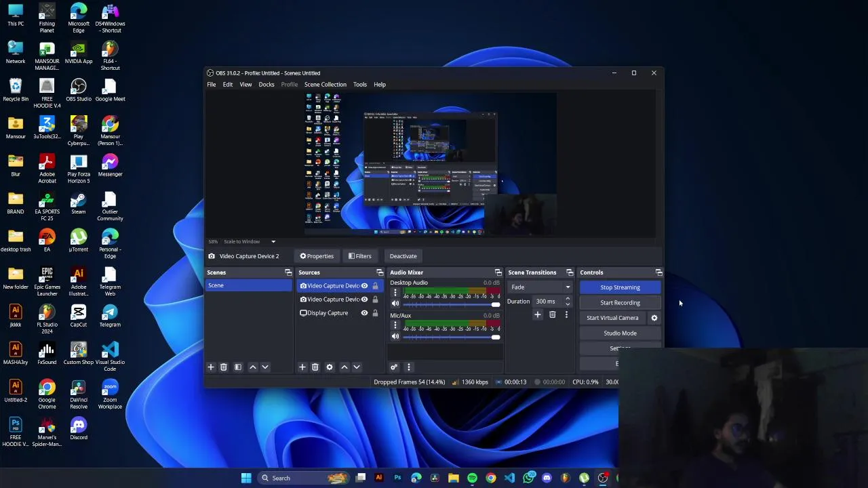Open the Docks menu

(x=267, y=85)
